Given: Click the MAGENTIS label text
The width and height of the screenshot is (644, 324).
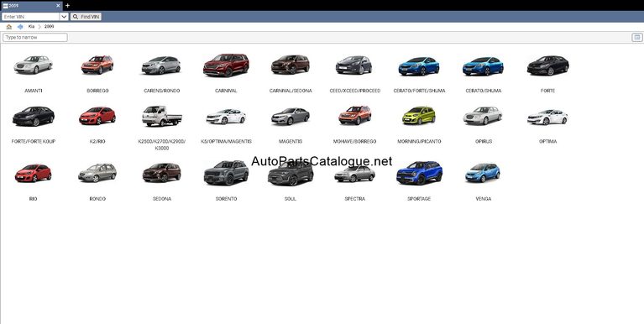Looking at the screenshot, I should [291, 141].
